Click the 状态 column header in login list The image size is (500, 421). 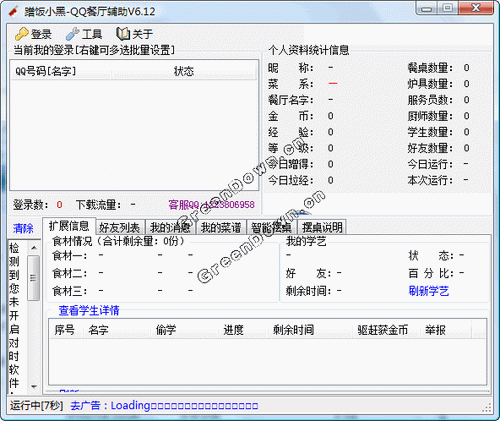(184, 71)
